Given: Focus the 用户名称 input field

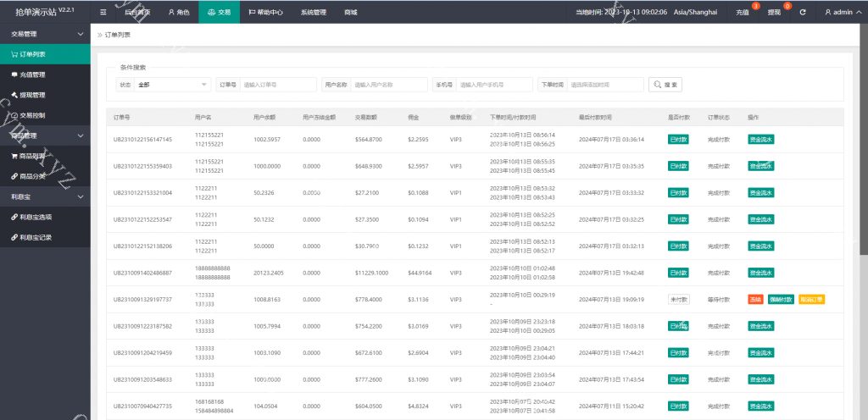Looking at the screenshot, I should [x=389, y=85].
